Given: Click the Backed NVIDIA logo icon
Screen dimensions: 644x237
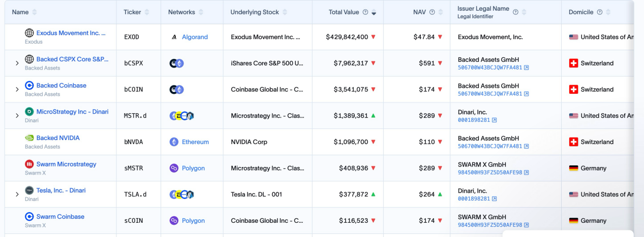Looking at the screenshot, I should pyautogui.click(x=29, y=138).
